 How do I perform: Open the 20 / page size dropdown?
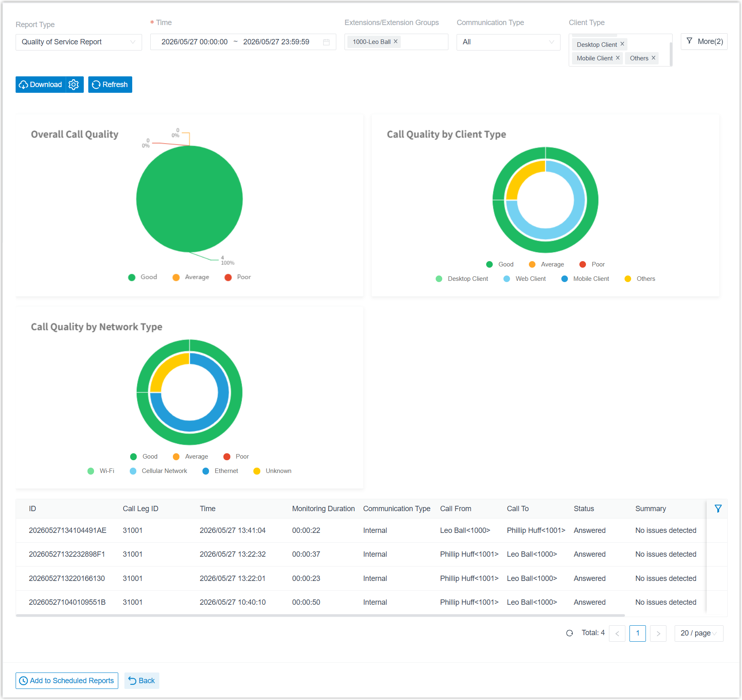pos(699,633)
